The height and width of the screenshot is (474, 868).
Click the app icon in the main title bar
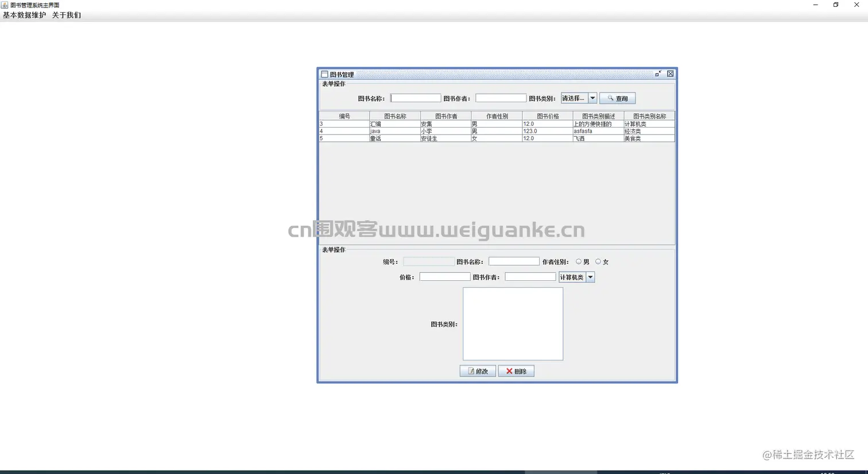pos(5,5)
